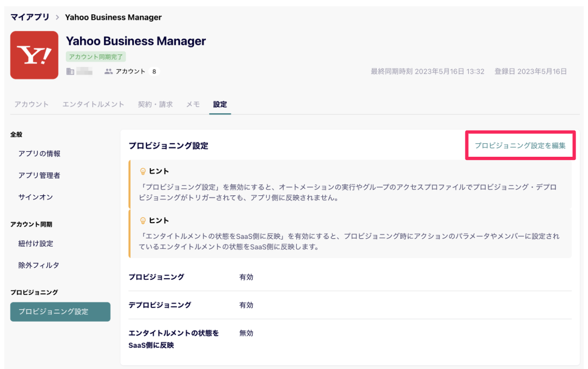Click the プロビジョニング sidebar section heading
This screenshot has height=369, width=588.
pos(34,292)
